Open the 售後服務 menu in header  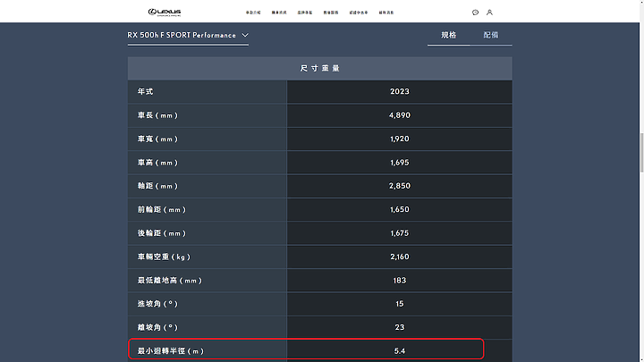pyautogui.click(x=331, y=13)
